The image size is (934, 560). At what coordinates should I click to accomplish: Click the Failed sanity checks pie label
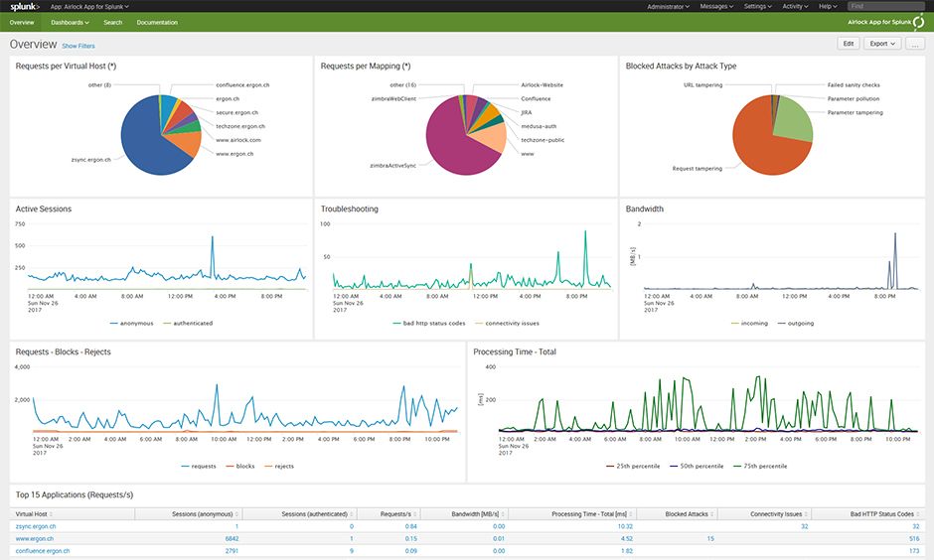(854, 85)
